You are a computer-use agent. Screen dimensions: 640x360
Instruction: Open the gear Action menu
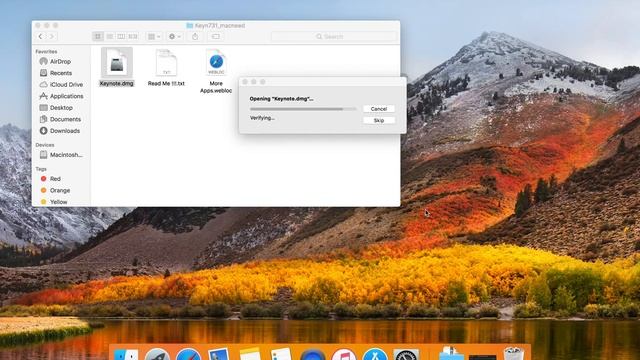point(175,36)
